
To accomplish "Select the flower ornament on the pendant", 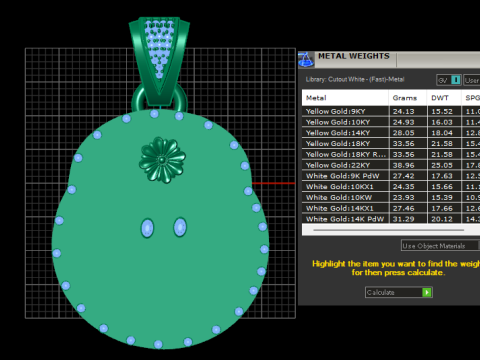I will click(162, 160).
